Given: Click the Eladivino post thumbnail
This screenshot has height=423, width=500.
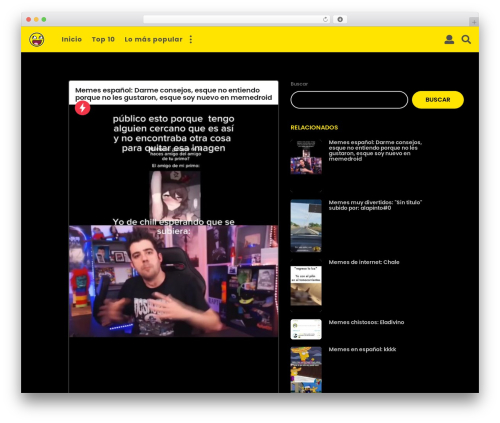Looking at the screenshot, I should [x=306, y=329].
